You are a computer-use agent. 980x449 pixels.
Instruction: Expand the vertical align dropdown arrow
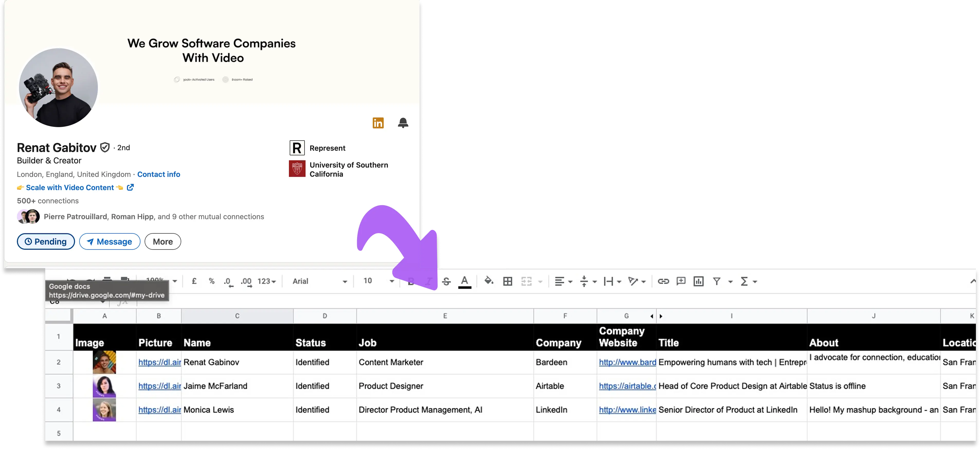pyautogui.click(x=595, y=282)
